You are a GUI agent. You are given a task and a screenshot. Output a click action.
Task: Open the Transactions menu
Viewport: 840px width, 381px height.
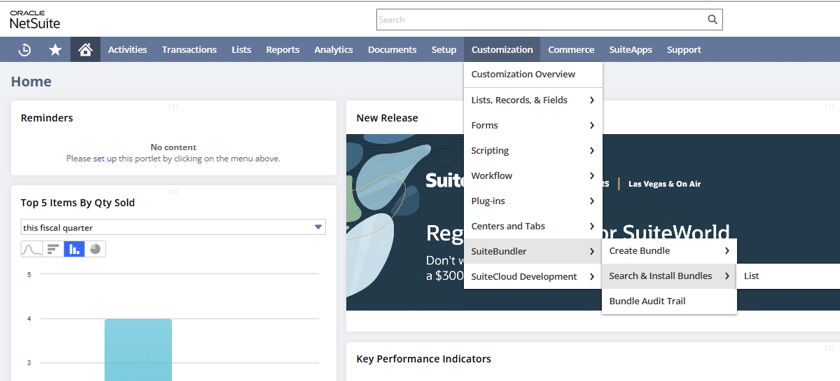[189, 50]
